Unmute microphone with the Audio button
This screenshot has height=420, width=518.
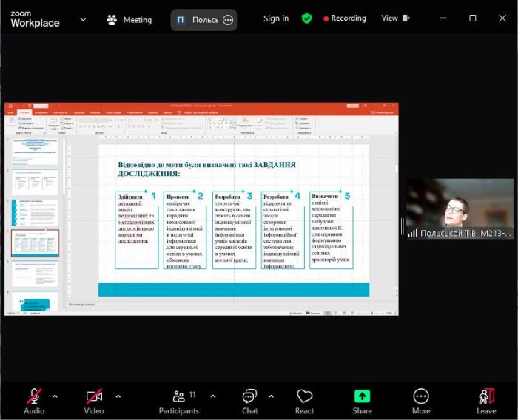click(34, 400)
